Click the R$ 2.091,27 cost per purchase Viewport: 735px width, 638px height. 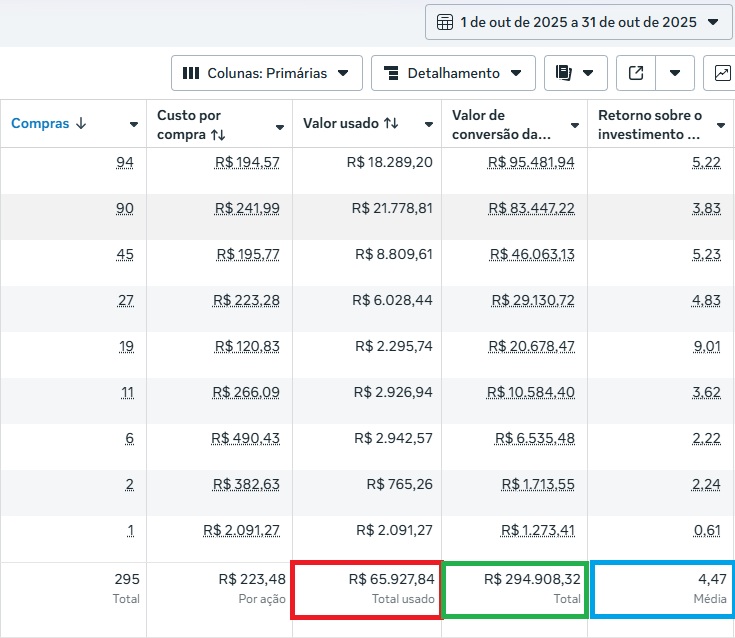(241, 530)
